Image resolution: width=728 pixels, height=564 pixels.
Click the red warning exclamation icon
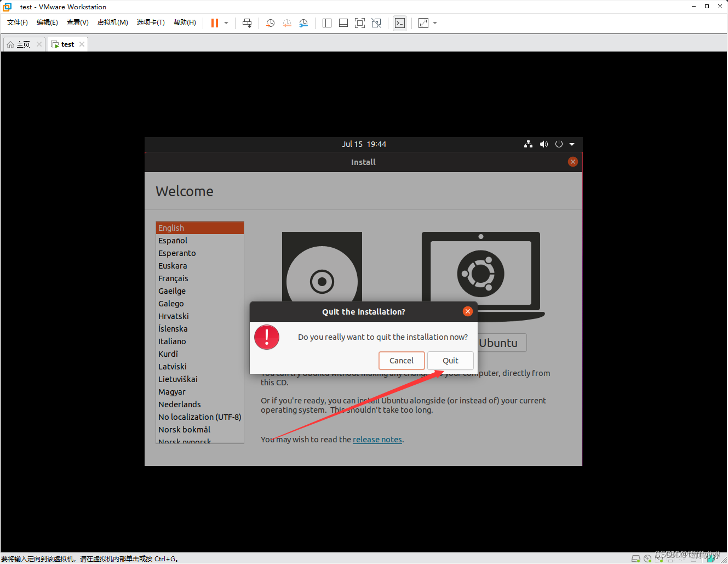click(267, 337)
